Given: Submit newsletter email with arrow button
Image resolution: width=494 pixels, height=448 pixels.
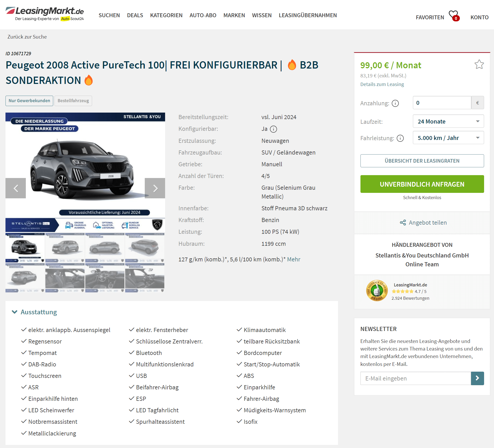Looking at the screenshot, I should click(477, 378).
